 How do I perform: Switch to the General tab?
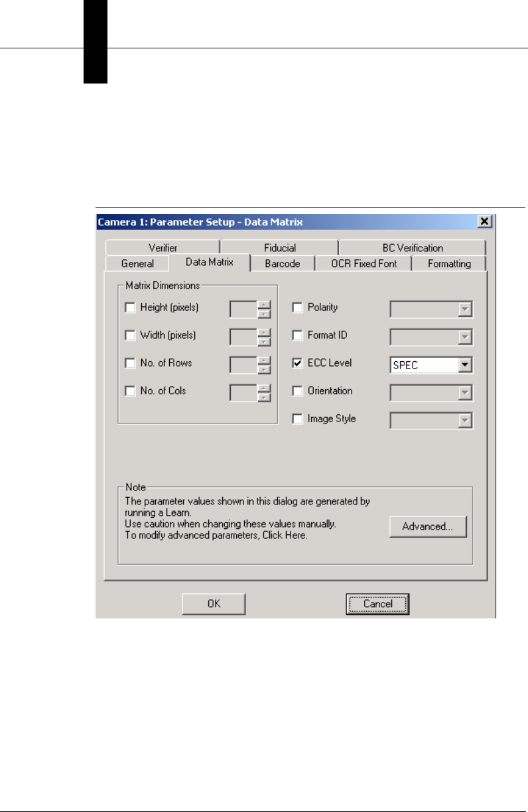point(137,264)
